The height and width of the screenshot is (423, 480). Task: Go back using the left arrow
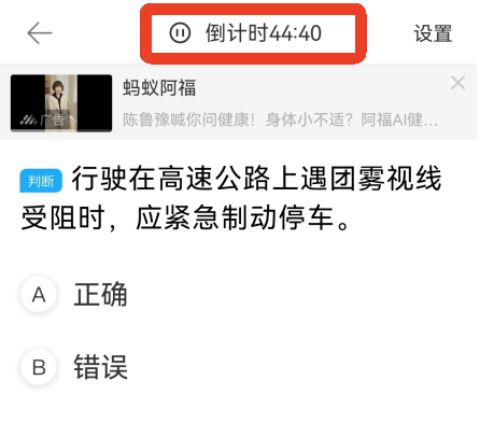coord(40,33)
